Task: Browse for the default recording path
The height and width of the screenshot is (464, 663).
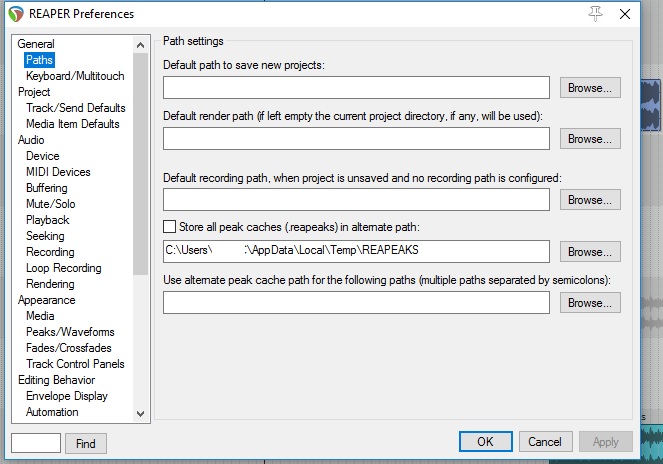Action: 590,200
